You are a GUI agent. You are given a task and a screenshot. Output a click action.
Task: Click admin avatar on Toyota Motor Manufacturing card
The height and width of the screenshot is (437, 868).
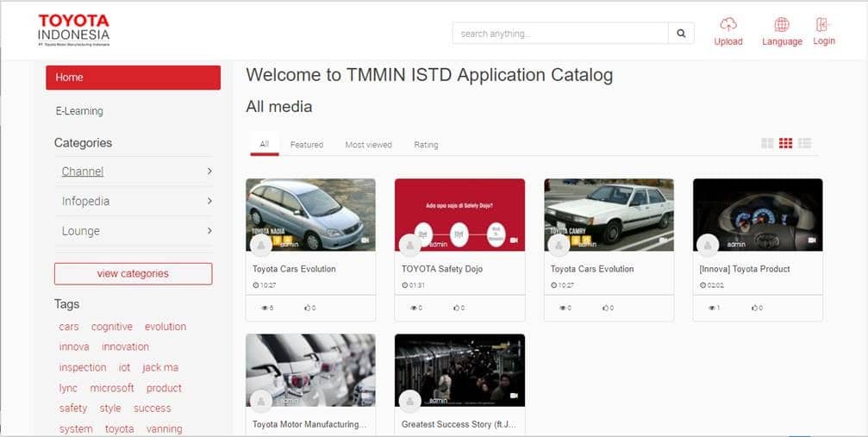(260, 401)
